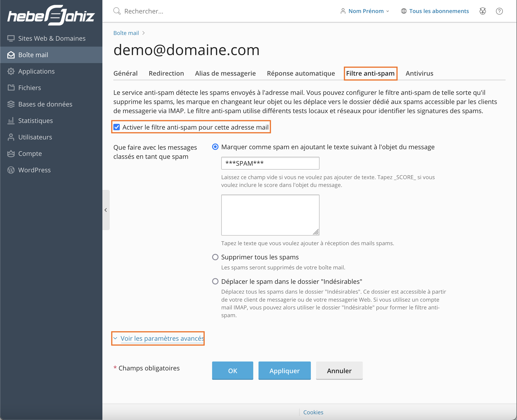Click the search magnifier icon

point(117,11)
